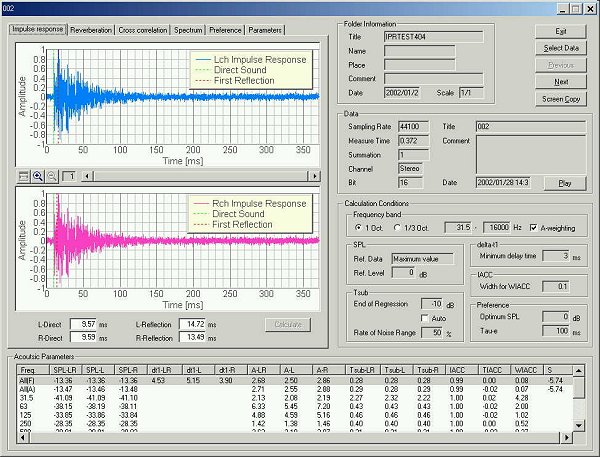
Task: Click the Screen Copy button
Action: click(x=561, y=99)
